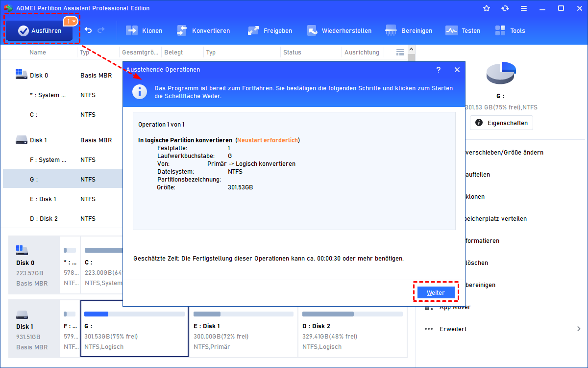Click the help question mark in dialog
Screen dimensions: 588x368
(439, 70)
